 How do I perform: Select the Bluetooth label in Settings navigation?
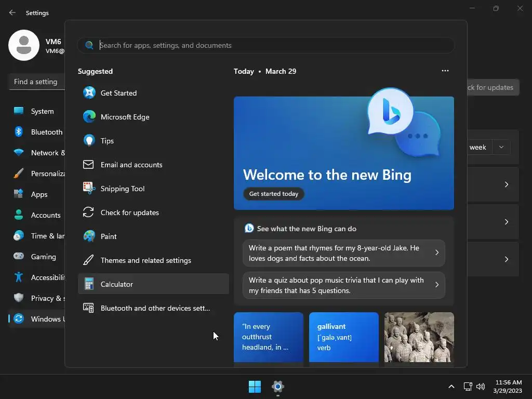(47, 132)
